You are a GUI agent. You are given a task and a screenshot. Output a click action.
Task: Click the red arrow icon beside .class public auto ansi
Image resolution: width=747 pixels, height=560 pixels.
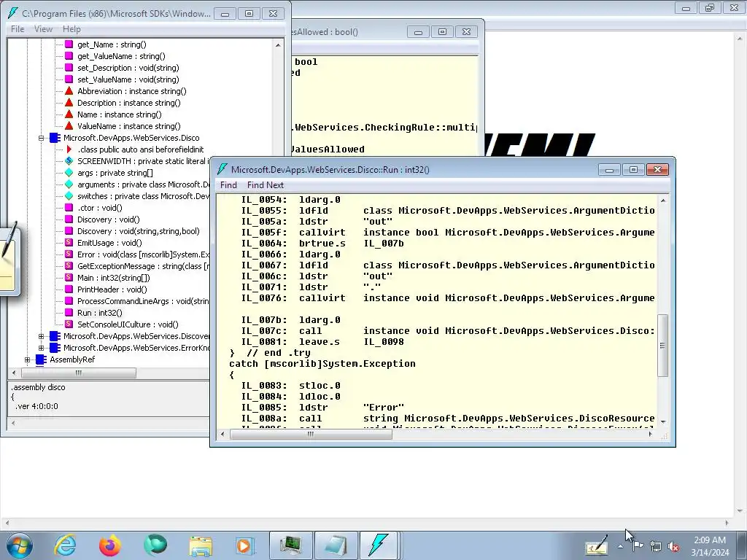tap(69, 149)
